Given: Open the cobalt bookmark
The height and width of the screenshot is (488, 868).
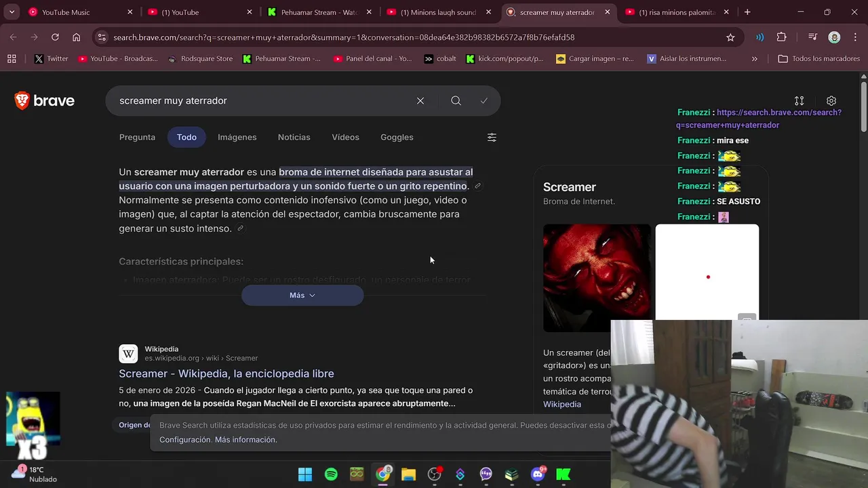Looking at the screenshot, I should pos(440,59).
